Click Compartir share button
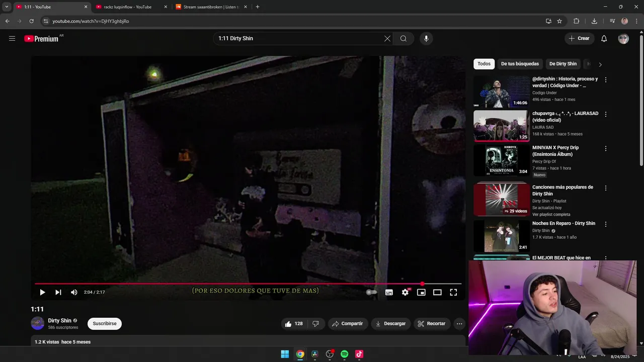The image size is (644, 362). pyautogui.click(x=348, y=324)
